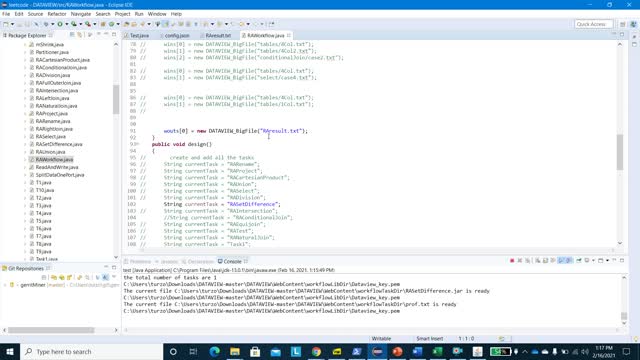Open Excel from the taskbar
Screen dimensions: 640x360
(x=438, y=351)
